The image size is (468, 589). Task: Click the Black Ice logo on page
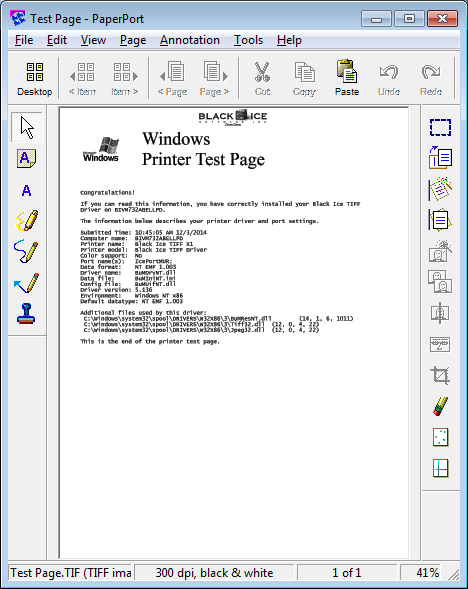click(x=233, y=117)
